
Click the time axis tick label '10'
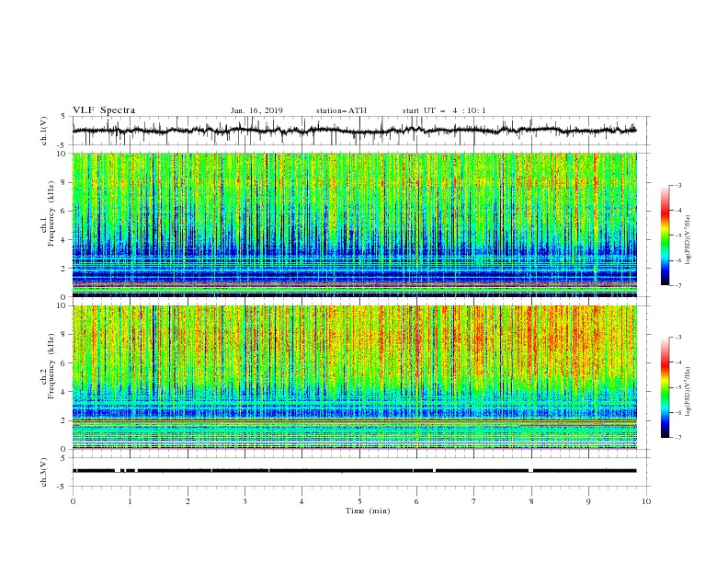(646, 501)
